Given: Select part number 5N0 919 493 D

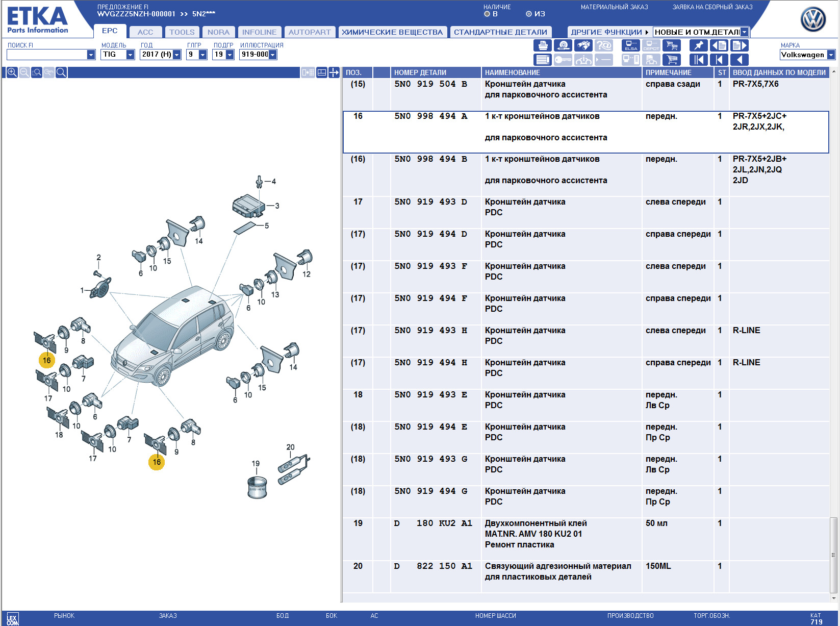Looking at the screenshot, I should click(430, 202).
